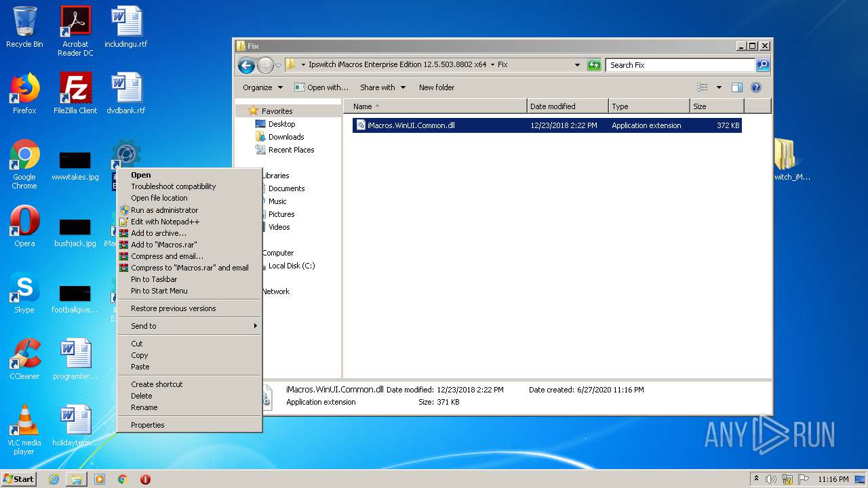Select programter document on desktop
868x488 pixels.
(x=75, y=359)
